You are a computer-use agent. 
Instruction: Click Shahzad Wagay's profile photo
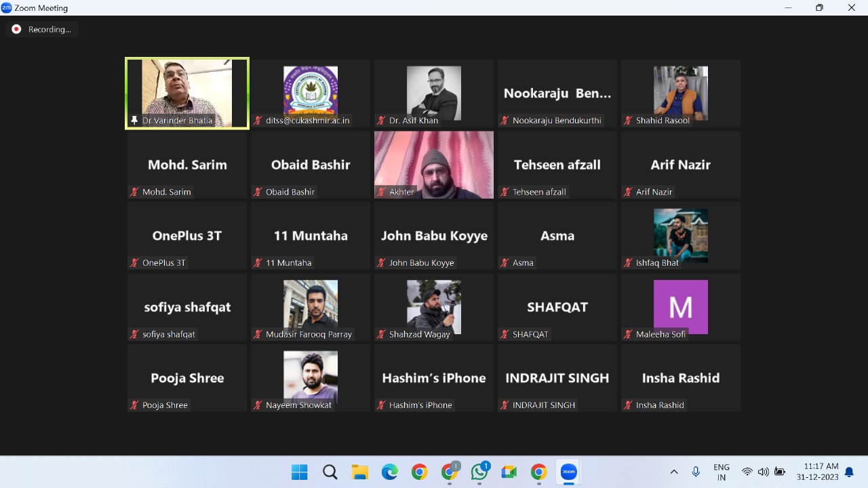pos(434,306)
